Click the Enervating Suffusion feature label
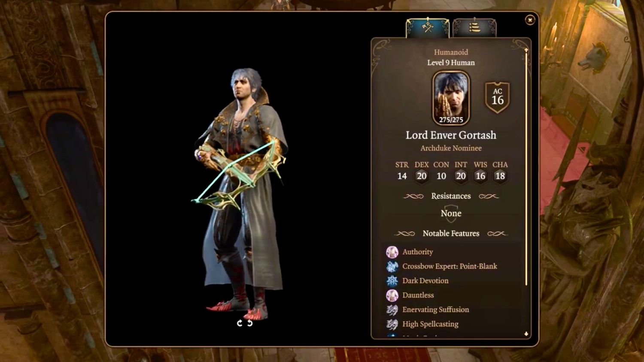The image size is (644, 362). point(435,310)
